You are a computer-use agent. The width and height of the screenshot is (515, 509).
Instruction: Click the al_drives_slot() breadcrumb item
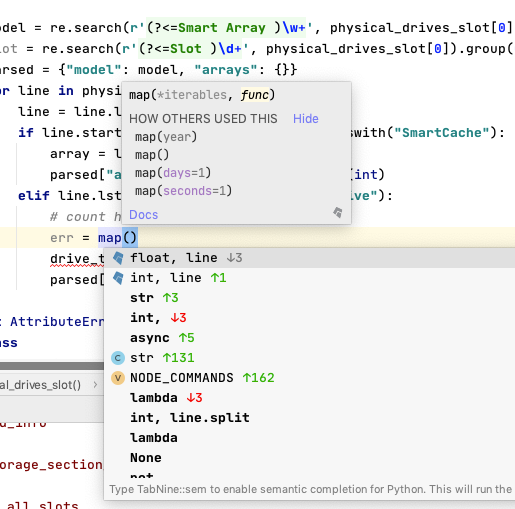(40, 385)
